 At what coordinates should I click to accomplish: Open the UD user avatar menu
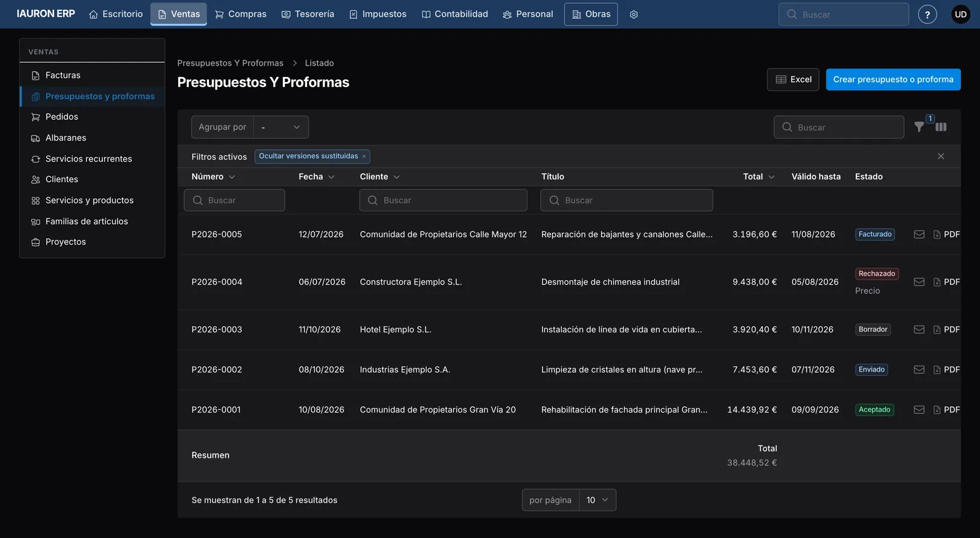[960, 15]
